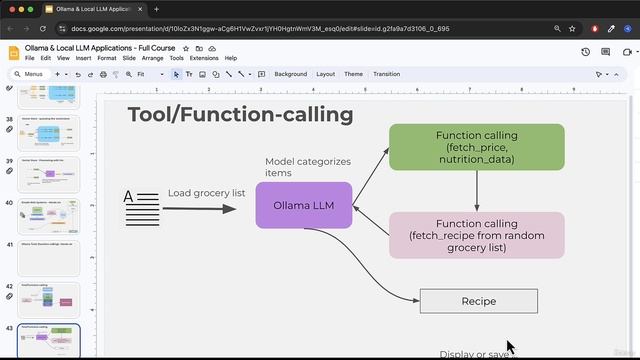
Task: Click the browser reload button
Action: pos(43,29)
